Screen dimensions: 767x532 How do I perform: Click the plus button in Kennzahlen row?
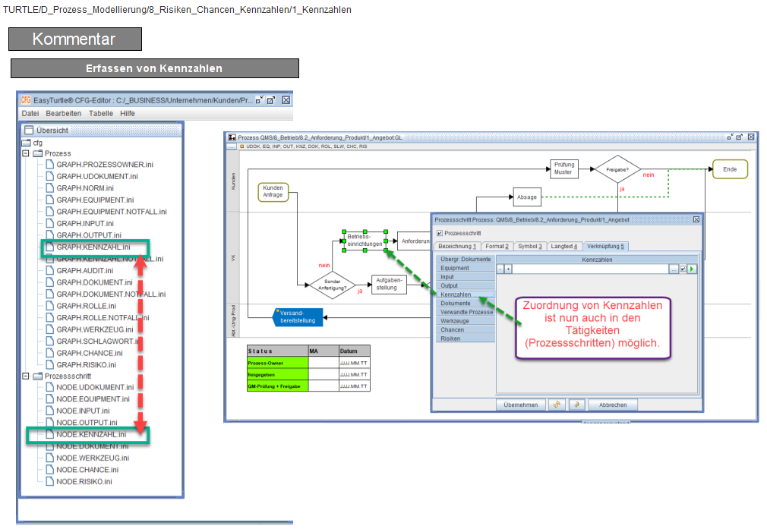tap(508, 269)
